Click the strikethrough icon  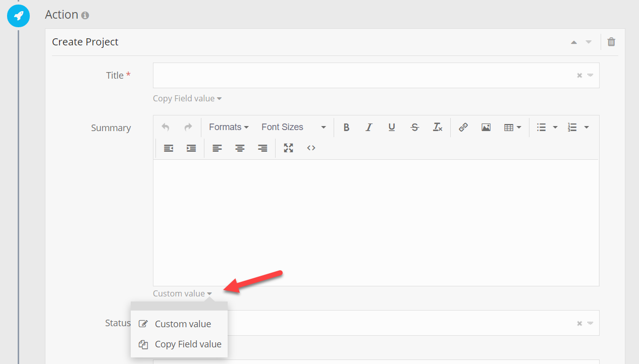(x=414, y=127)
